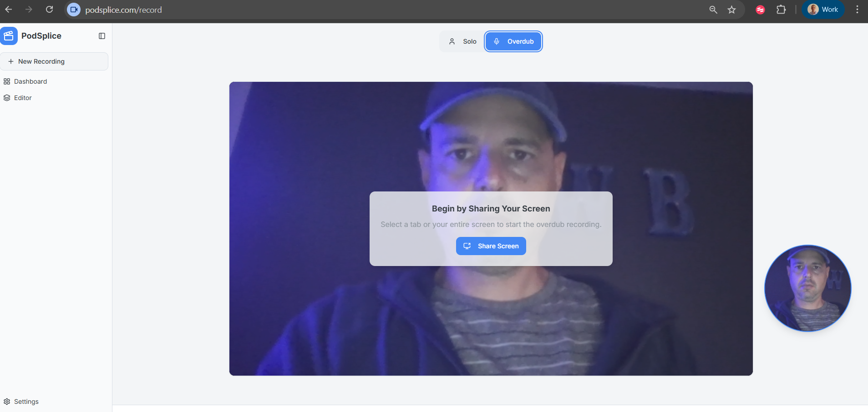Viewport: 868px width, 412px height.
Task: Click the microphone icon on Overdub
Action: coord(497,41)
